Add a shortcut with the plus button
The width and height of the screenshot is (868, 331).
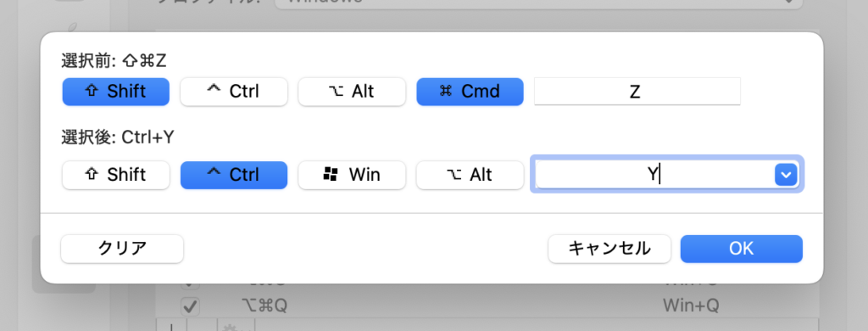click(x=171, y=325)
